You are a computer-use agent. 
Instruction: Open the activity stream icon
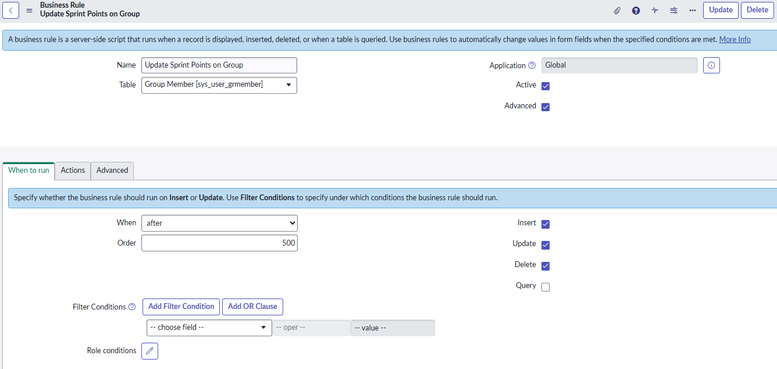coord(655,10)
